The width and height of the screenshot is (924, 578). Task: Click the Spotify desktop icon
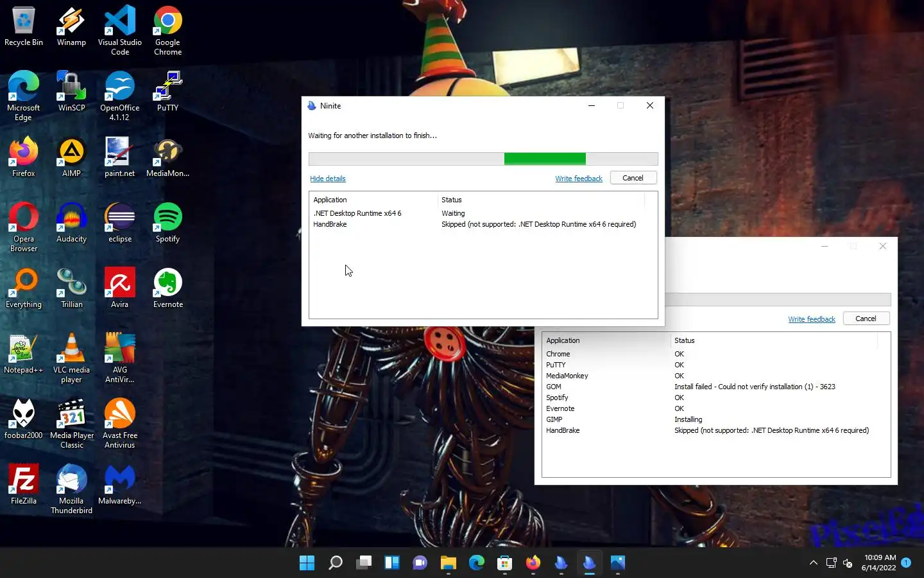click(x=167, y=222)
